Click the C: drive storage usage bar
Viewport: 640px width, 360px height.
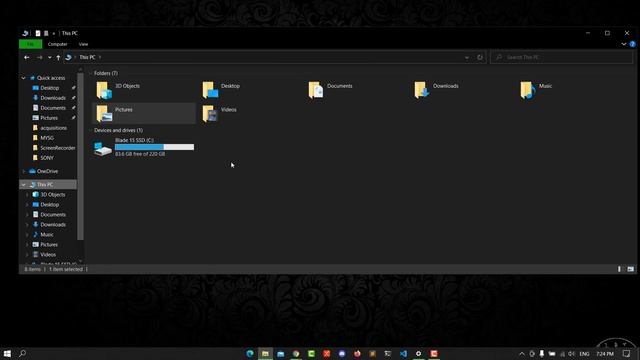(154, 147)
